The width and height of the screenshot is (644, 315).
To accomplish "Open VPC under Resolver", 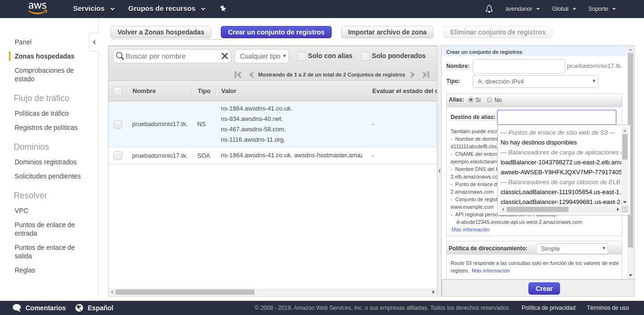I will pos(21,211).
